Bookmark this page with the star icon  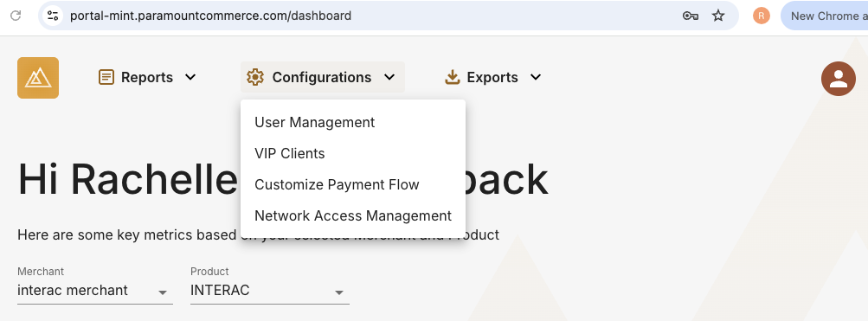pyautogui.click(x=718, y=16)
